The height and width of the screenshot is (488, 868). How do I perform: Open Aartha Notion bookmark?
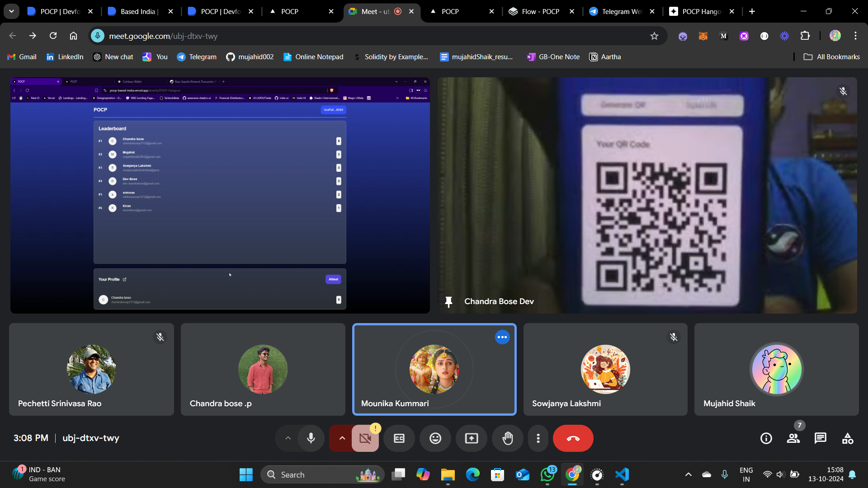(605, 57)
